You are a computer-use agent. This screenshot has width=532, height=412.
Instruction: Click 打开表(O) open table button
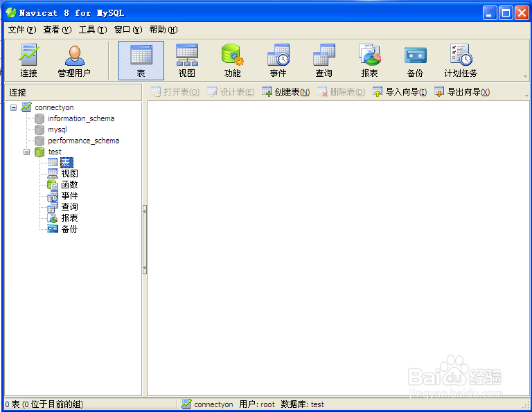(x=175, y=92)
